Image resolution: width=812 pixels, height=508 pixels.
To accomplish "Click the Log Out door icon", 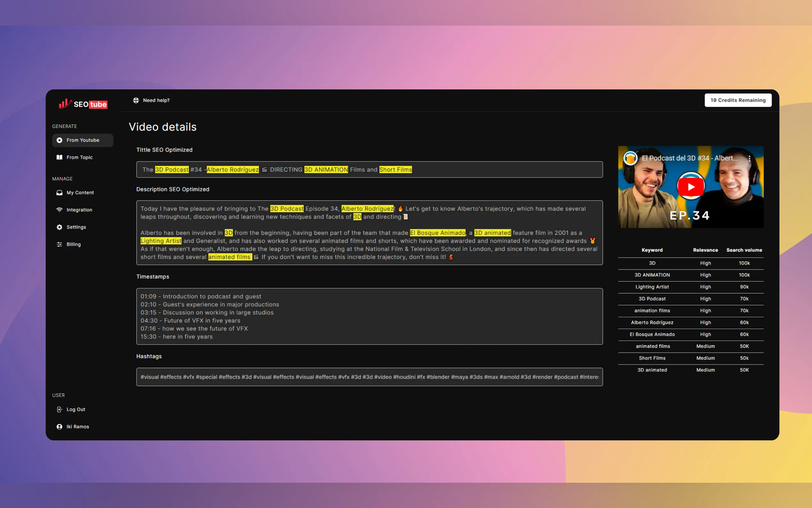I will click(x=59, y=409).
